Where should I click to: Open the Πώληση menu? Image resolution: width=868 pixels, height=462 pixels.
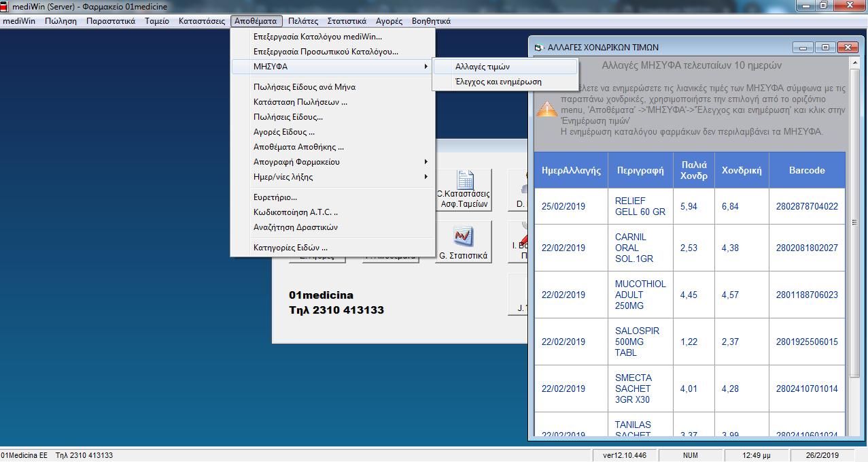(61, 21)
